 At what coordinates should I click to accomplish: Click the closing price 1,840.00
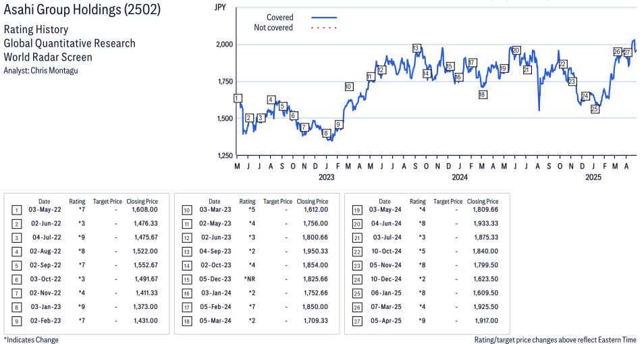486,251
